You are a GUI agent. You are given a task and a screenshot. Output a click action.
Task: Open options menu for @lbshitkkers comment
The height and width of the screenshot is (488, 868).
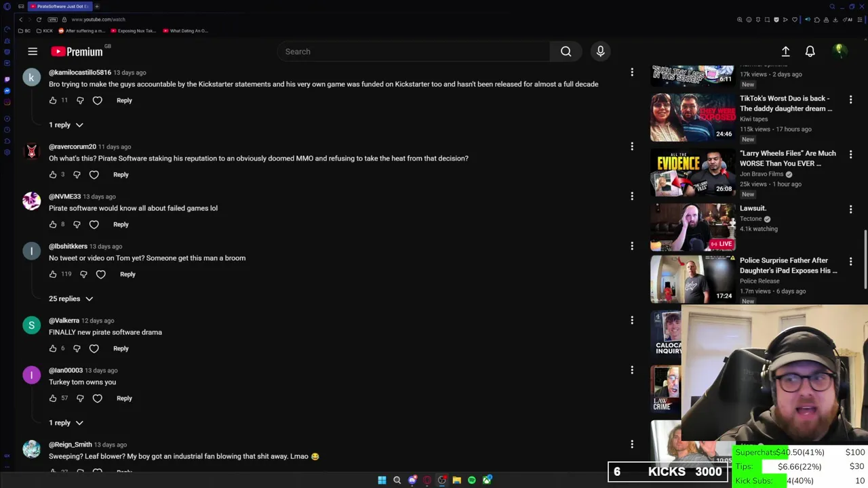632,246
